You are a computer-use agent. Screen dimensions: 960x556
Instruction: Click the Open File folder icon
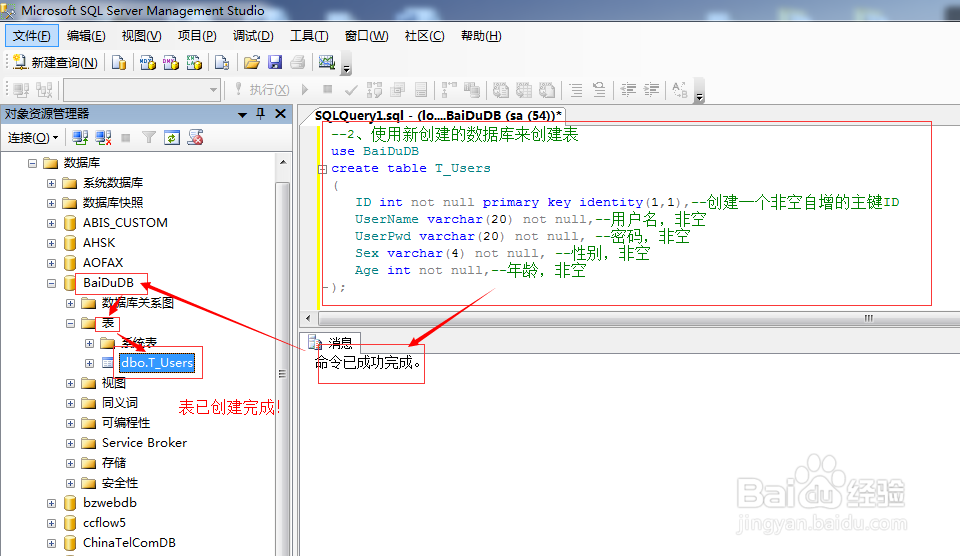(x=252, y=62)
